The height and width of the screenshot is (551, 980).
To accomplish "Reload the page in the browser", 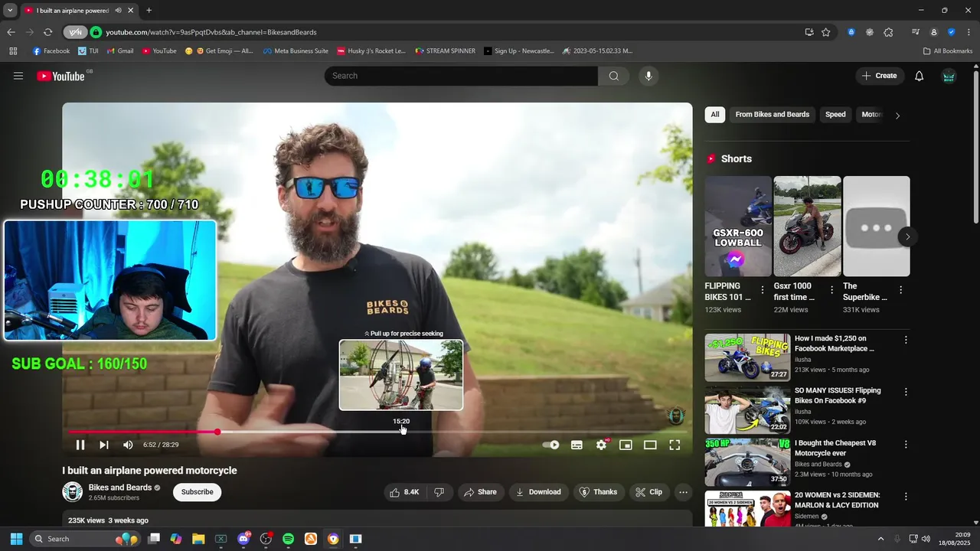I will (47, 32).
